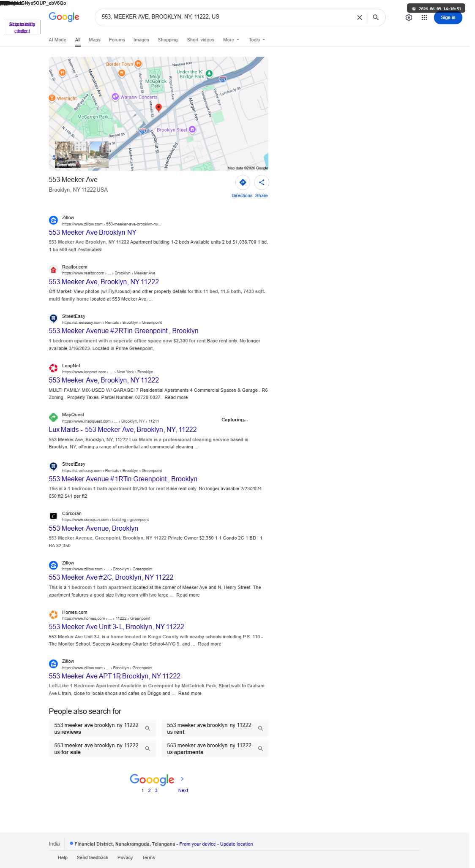The image size is (475, 868).
Task: Select related search ending in 'us rent'
Action: coord(215,728)
